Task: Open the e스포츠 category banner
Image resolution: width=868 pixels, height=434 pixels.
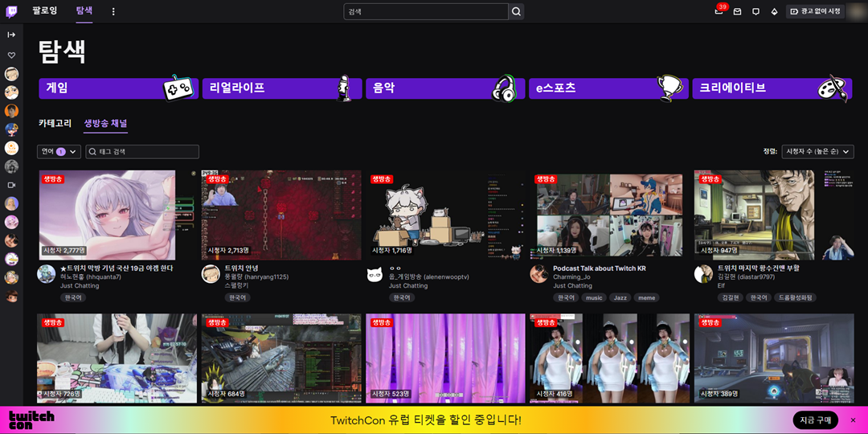Action: 609,88
